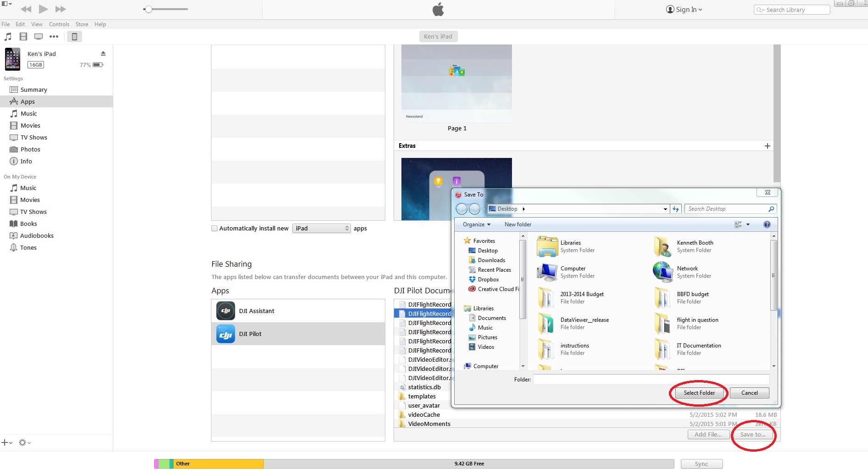Open dialog help icon
Viewport: 868px width, 476px height.
[767, 224]
